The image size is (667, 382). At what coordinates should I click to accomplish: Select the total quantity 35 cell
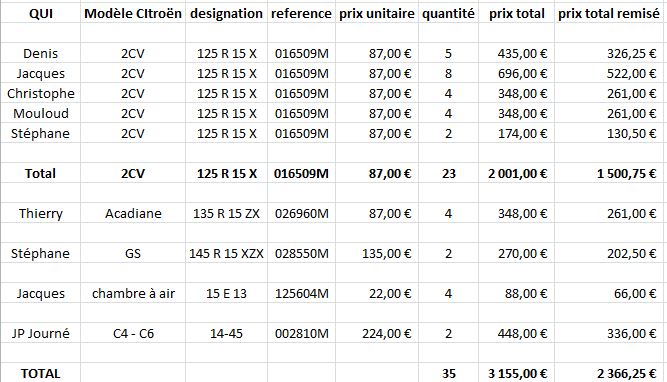coord(448,373)
